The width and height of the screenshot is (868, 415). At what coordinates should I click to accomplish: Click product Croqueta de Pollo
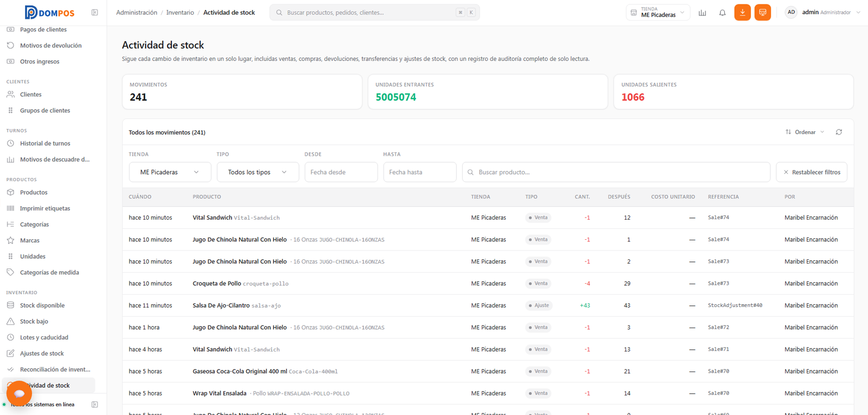point(216,283)
